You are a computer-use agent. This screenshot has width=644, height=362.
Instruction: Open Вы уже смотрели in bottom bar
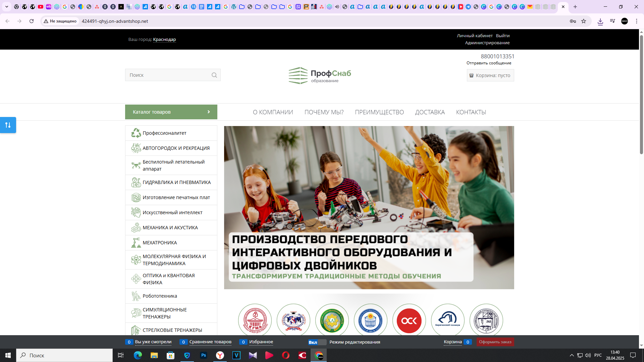[153, 342]
